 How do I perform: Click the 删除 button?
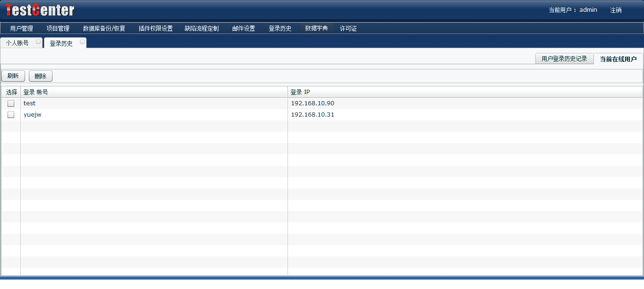(x=41, y=76)
